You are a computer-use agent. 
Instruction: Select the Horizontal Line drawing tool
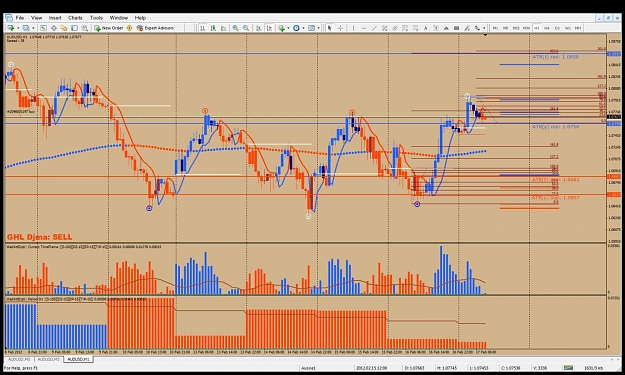[364, 28]
